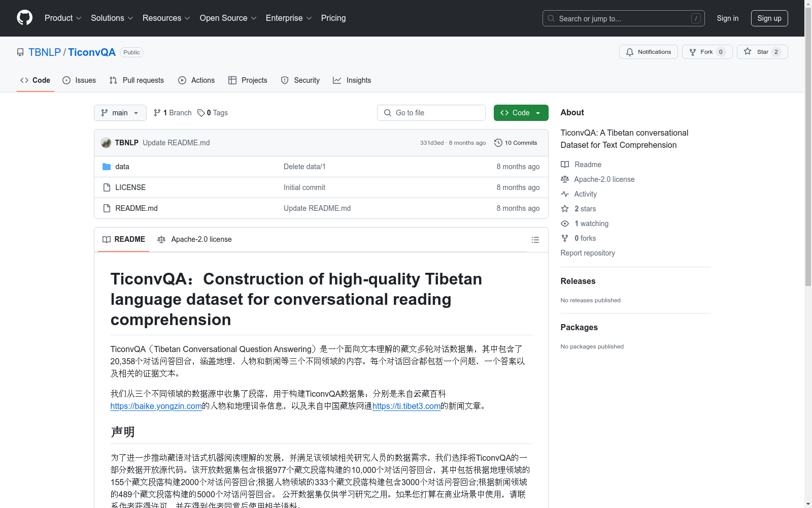
Task: Open the TiconvQA repository link
Action: 92,52
